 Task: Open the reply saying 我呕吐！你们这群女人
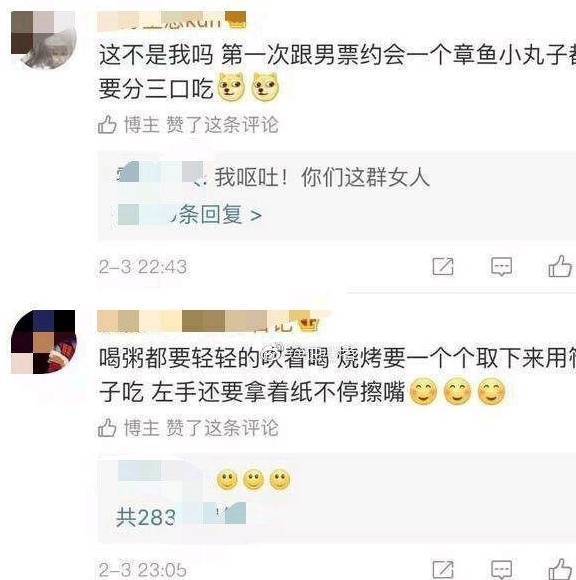(x=273, y=177)
